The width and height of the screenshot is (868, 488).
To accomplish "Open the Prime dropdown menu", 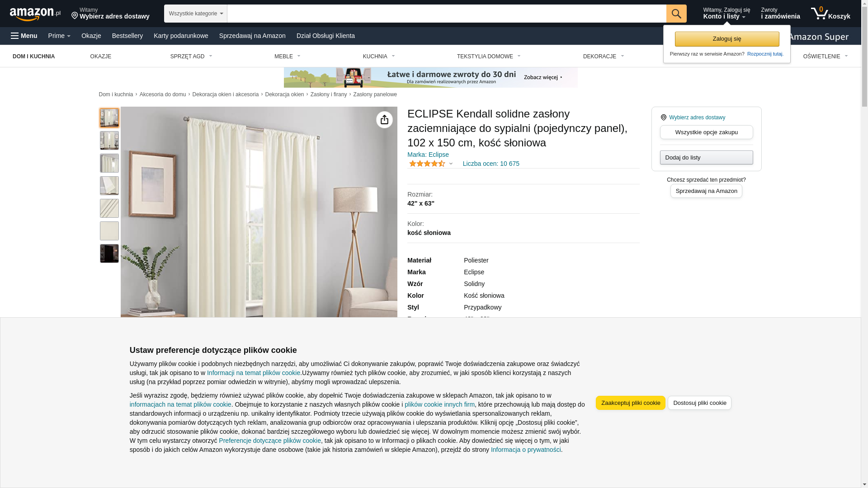I will [x=59, y=36].
